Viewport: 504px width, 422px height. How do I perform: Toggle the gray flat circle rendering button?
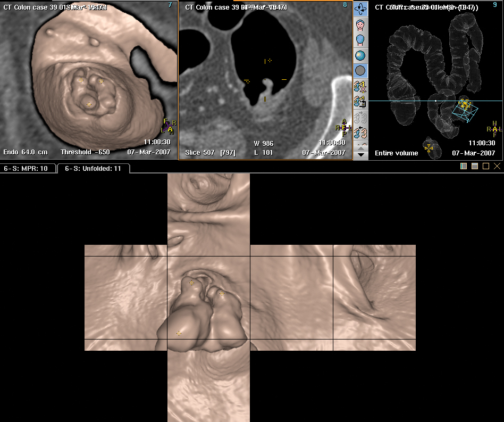click(361, 70)
